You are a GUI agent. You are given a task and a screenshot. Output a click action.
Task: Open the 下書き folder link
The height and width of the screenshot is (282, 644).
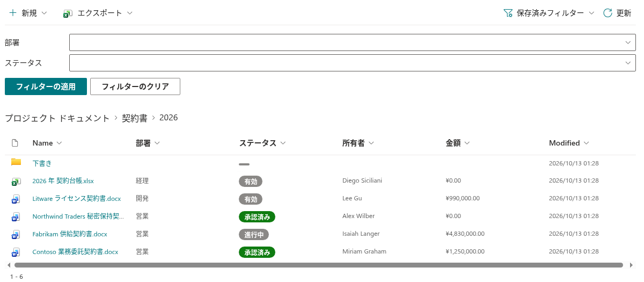click(42, 163)
